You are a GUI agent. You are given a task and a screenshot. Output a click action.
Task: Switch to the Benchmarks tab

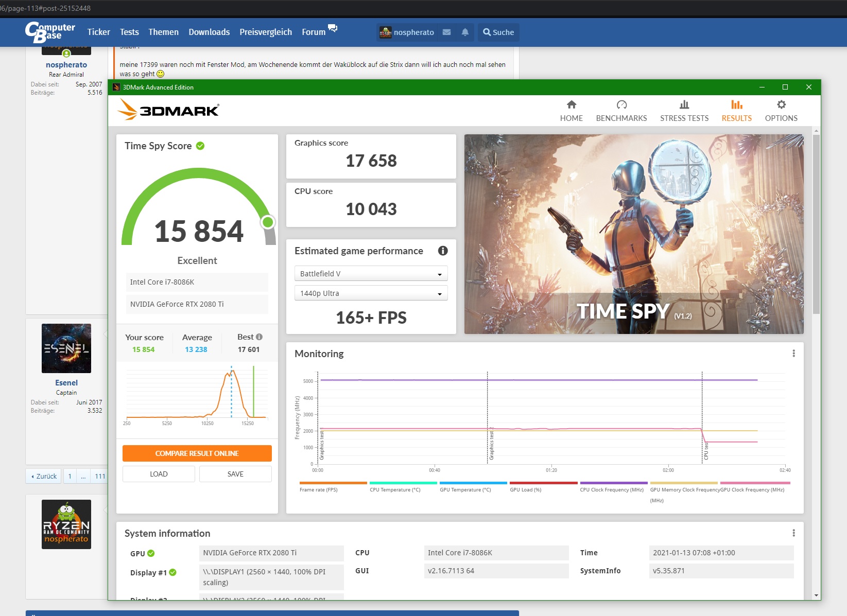pyautogui.click(x=621, y=111)
